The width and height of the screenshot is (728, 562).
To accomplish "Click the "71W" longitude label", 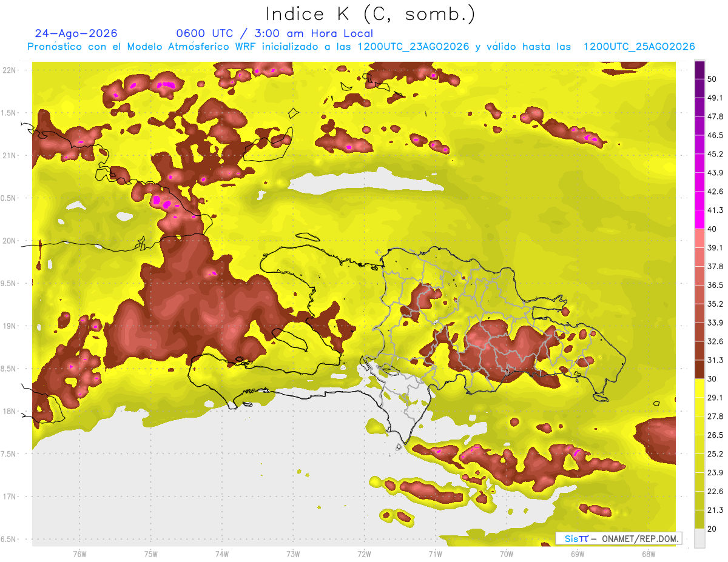I will click(x=435, y=554).
